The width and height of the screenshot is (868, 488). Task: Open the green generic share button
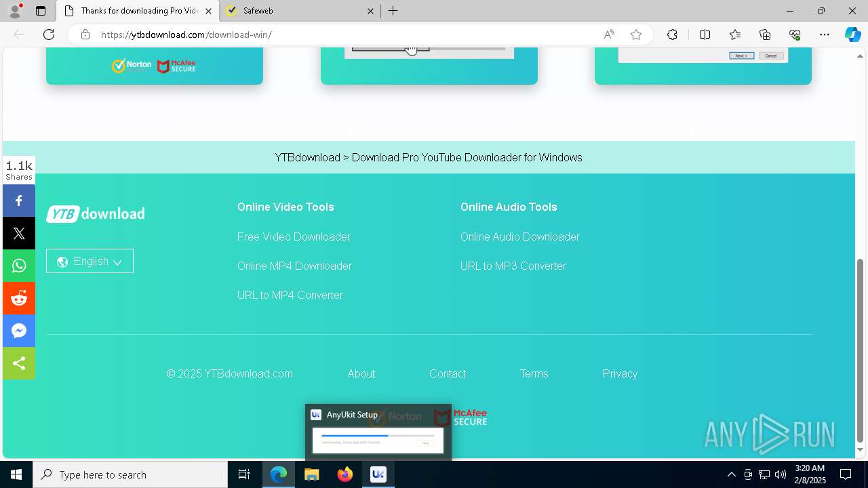point(19,363)
